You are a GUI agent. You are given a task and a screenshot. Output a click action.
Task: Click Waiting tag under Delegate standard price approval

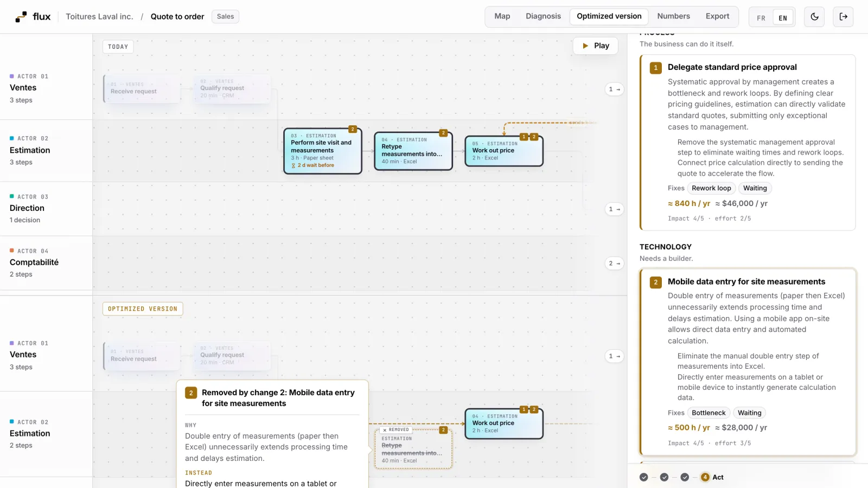(755, 188)
